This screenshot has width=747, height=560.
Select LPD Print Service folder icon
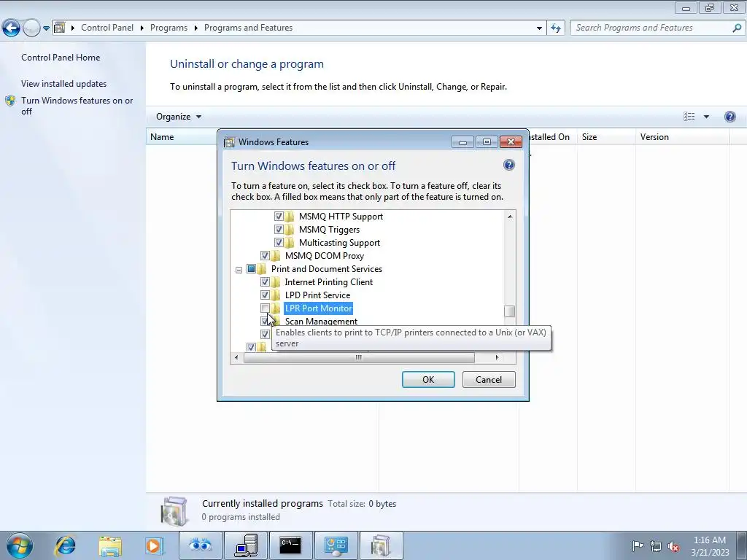pyautogui.click(x=276, y=295)
